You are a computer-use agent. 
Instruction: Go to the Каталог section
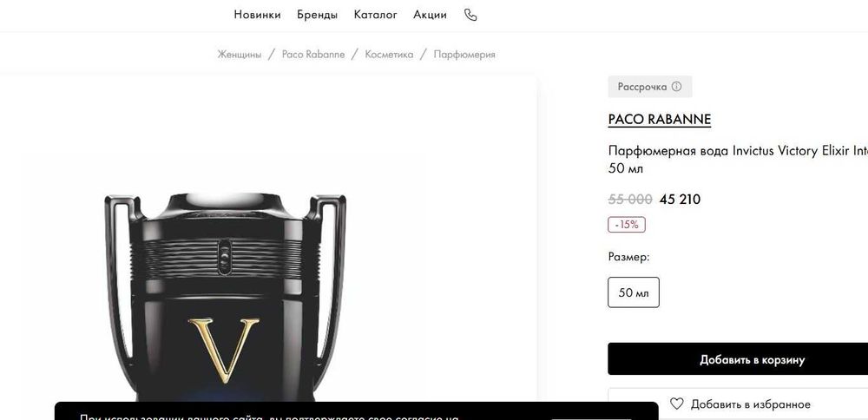pyautogui.click(x=375, y=15)
